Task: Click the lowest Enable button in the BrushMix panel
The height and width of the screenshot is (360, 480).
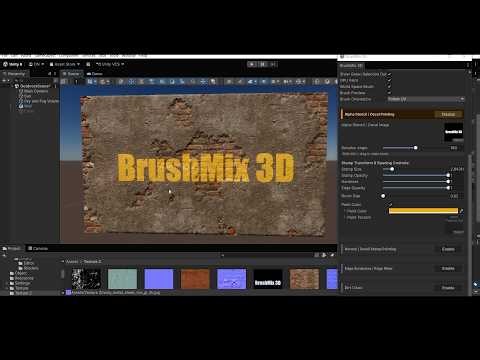Action: click(x=448, y=288)
